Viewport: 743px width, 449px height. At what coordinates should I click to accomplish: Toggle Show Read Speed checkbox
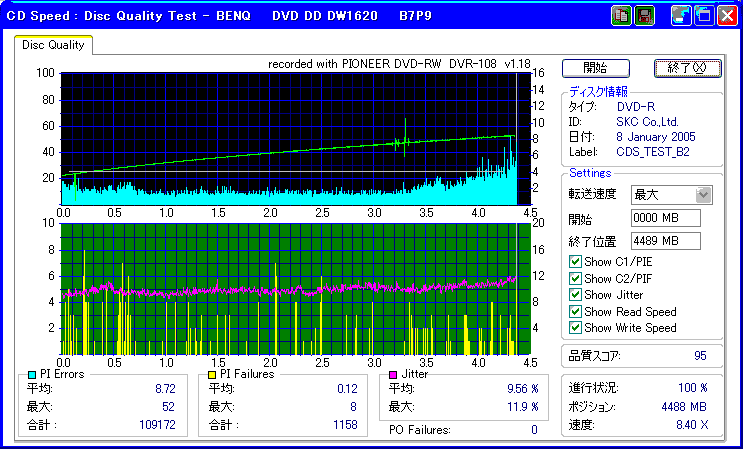tap(575, 311)
